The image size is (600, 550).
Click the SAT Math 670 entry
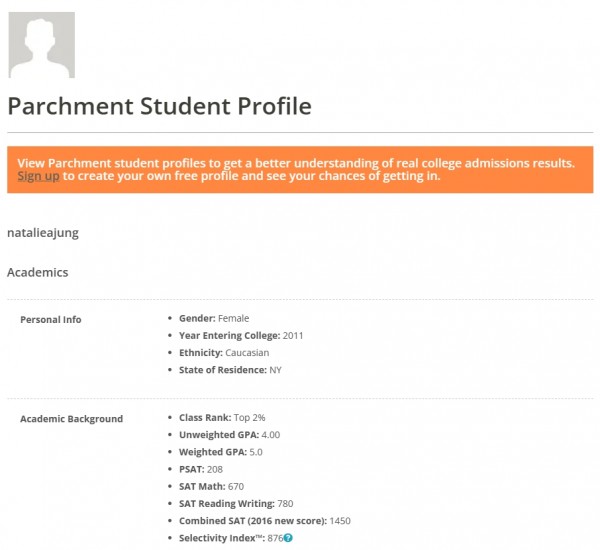click(x=211, y=486)
